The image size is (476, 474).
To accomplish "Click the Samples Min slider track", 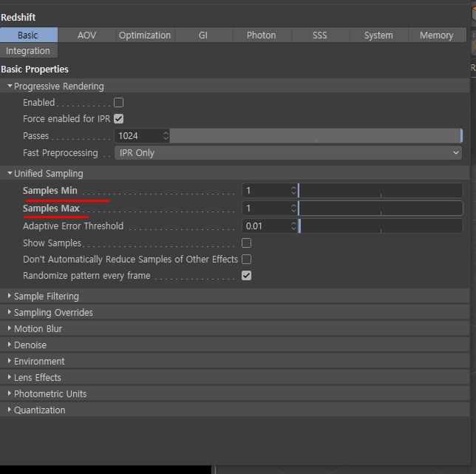I will 381,191.
